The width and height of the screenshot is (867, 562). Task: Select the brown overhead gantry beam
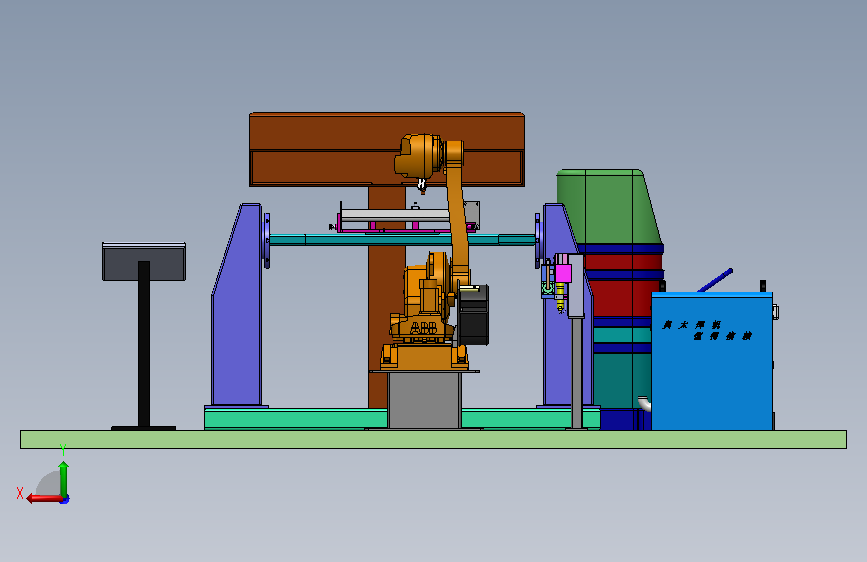[x=387, y=149]
